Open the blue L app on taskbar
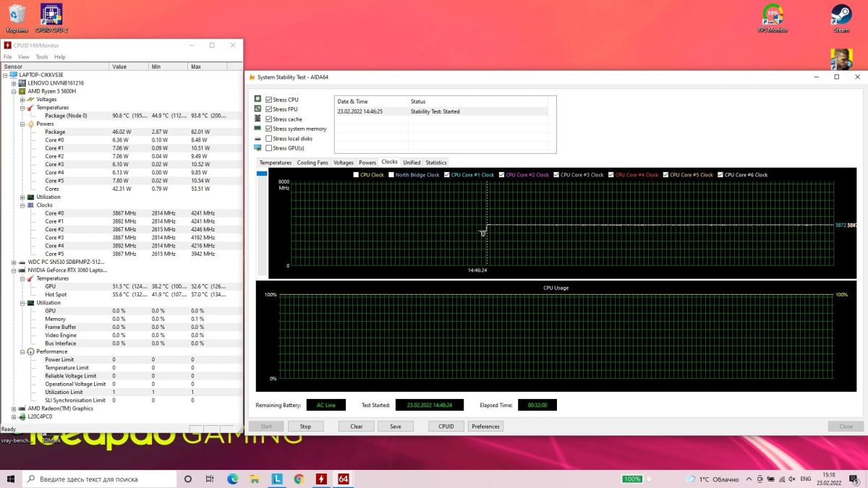 277,479
